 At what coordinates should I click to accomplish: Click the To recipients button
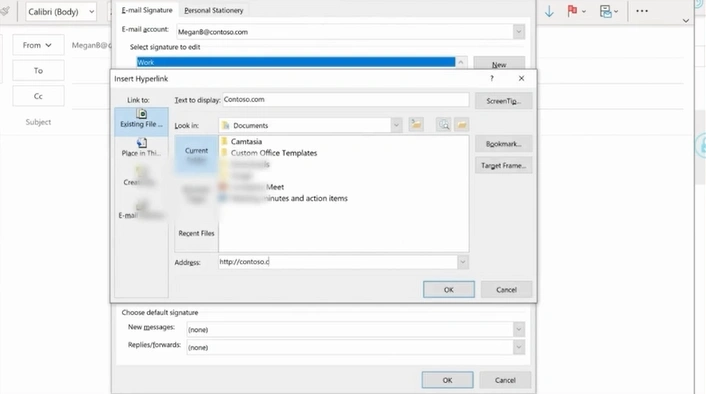[x=38, y=71]
